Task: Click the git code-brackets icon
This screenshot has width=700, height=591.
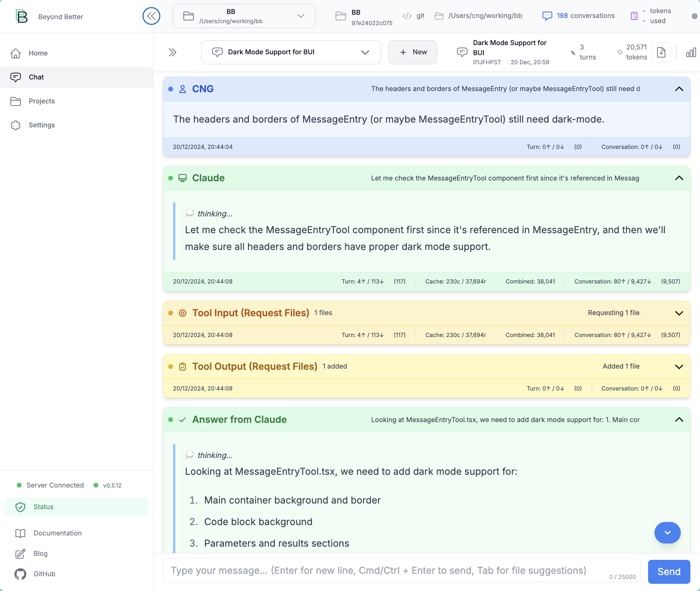Action: click(407, 16)
